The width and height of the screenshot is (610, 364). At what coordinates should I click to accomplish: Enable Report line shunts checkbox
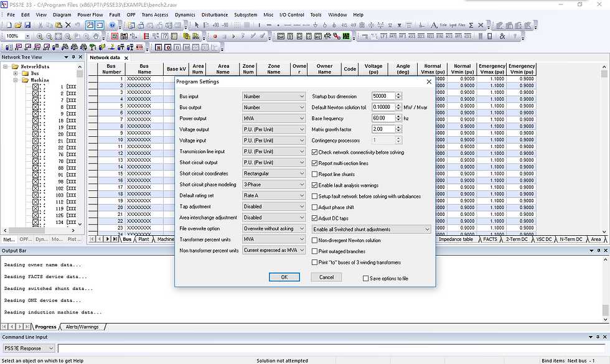(x=315, y=174)
